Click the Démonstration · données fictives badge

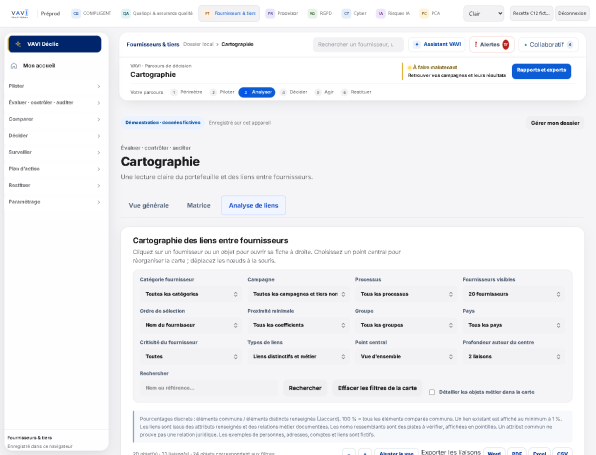tap(163, 123)
